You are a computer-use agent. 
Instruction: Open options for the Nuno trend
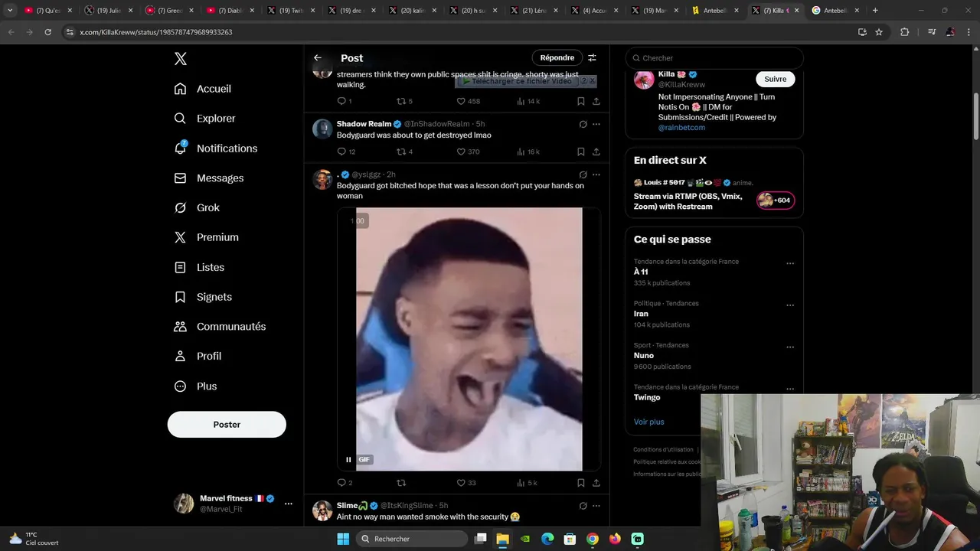coord(790,347)
